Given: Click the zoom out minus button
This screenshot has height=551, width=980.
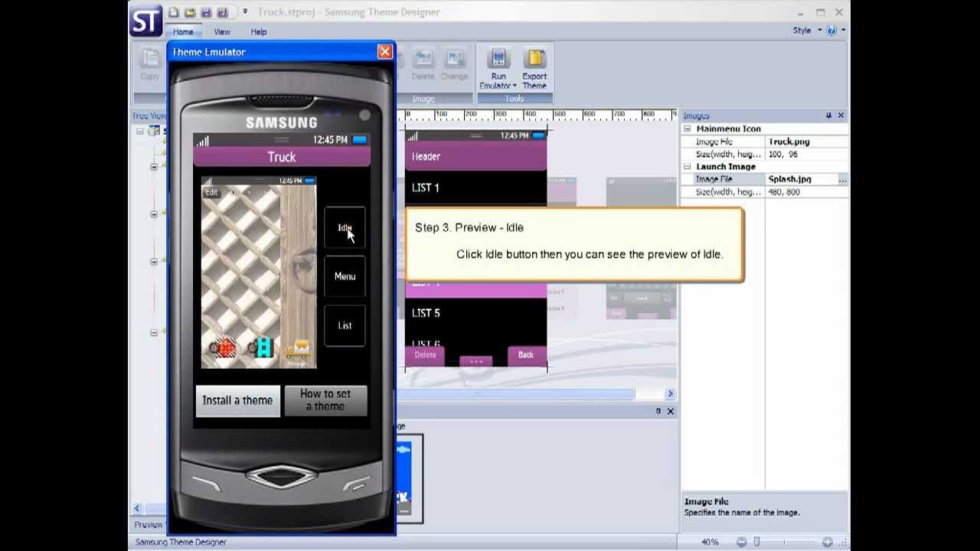Looking at the screenshot, I should 741,542.
